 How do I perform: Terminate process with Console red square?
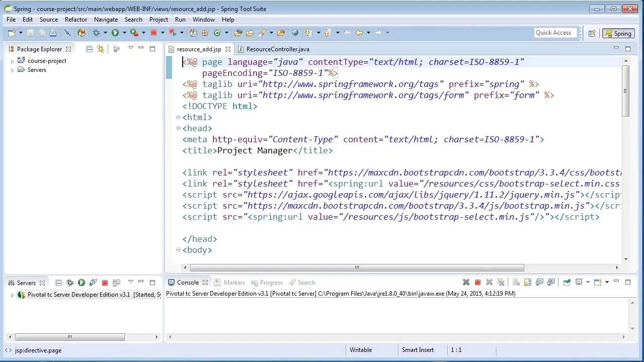(478, 283)
